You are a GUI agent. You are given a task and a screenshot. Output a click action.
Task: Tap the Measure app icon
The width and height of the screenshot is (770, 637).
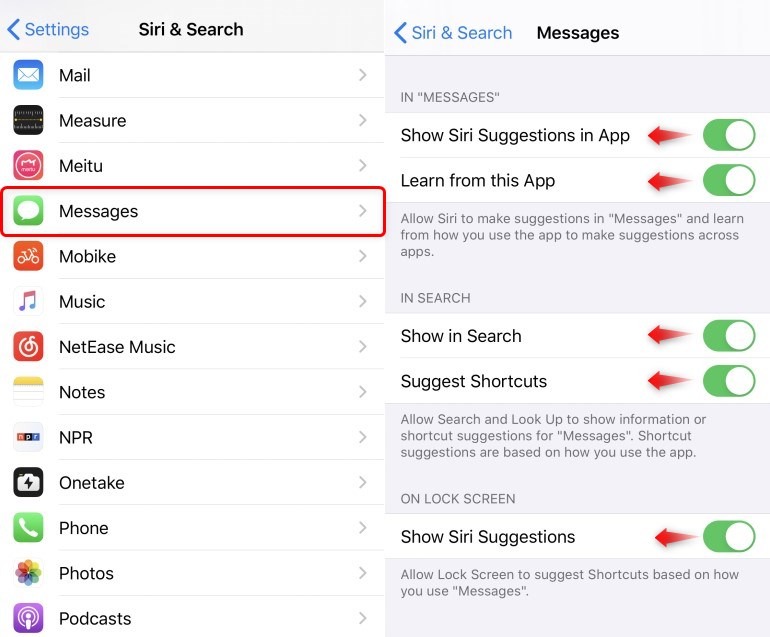pos(28,120)
